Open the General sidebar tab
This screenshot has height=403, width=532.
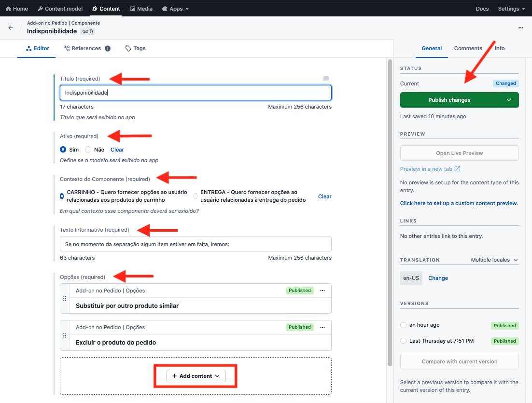click(x=432, y=49)
